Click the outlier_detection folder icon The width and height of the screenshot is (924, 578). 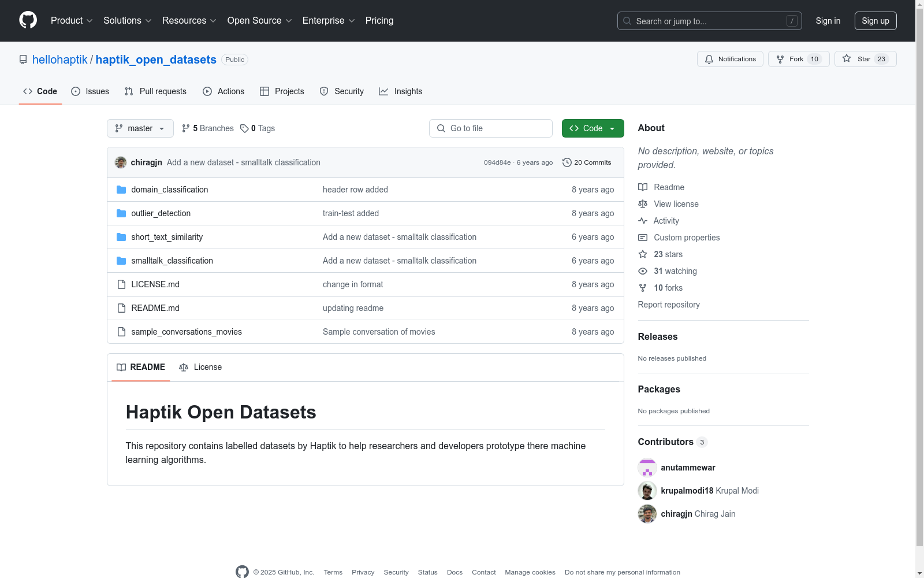point(121,213)
